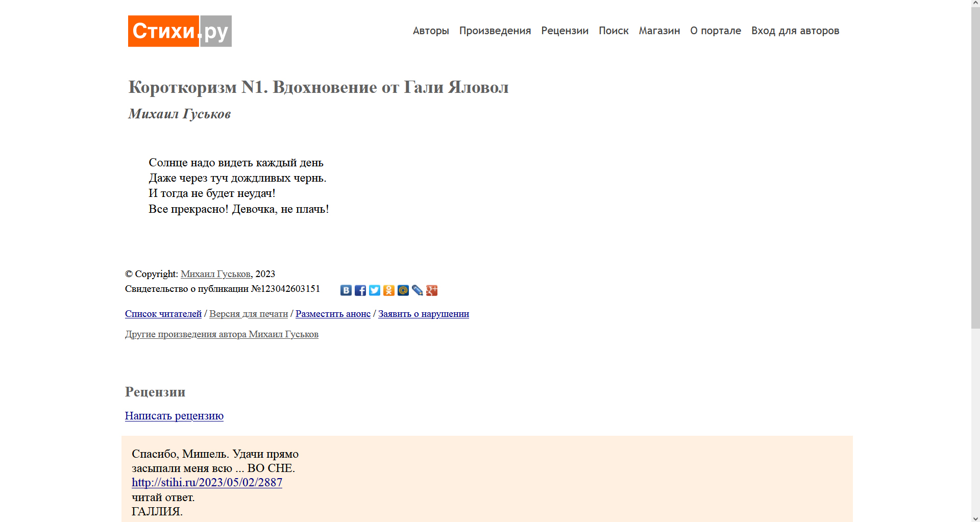
Task: Open the Произведения menu item
Action: pyautogui.click(x=495, y=31)
